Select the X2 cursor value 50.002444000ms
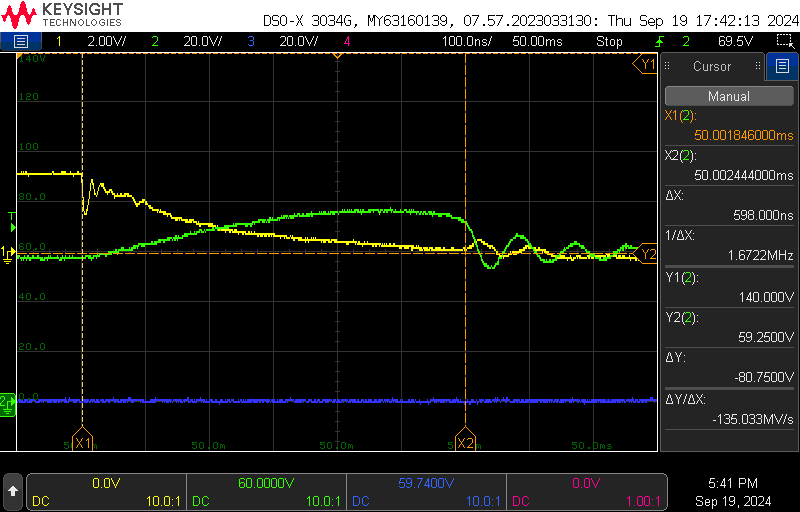 point(743,175)
